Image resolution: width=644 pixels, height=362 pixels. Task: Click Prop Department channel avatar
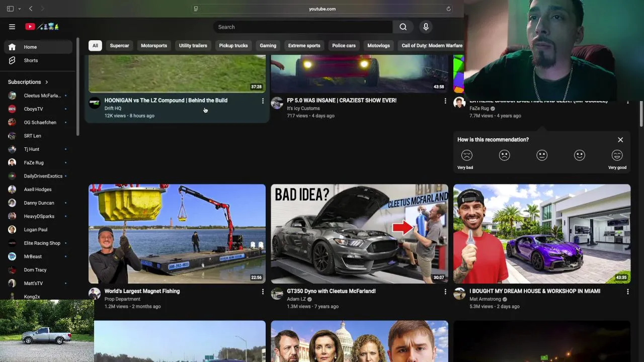click(x=95, y=294)
